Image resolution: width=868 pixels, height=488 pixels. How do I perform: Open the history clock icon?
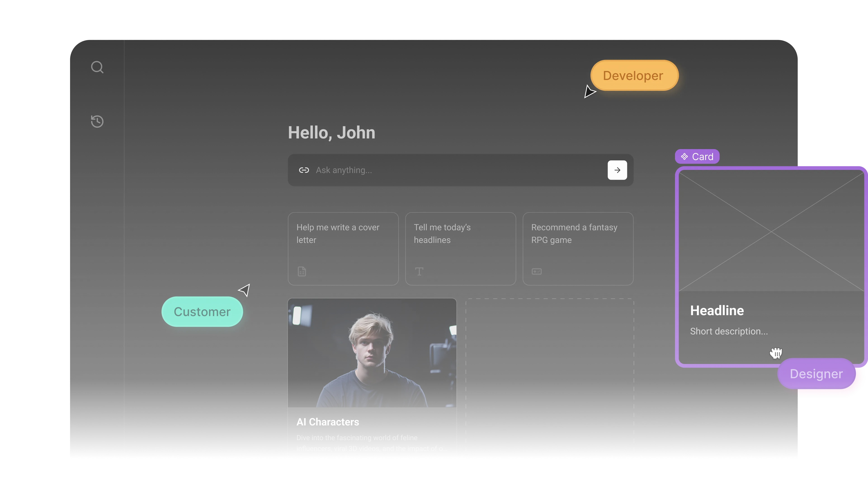97,121
